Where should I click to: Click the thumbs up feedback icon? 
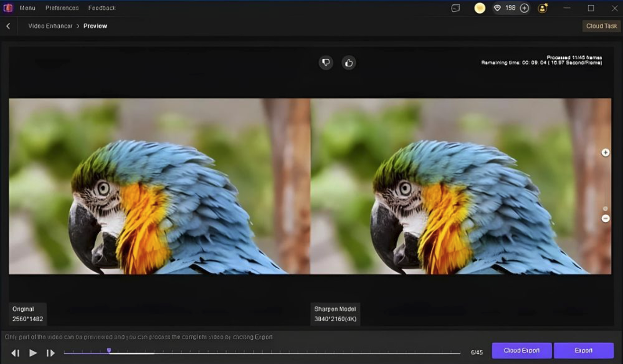349,63
